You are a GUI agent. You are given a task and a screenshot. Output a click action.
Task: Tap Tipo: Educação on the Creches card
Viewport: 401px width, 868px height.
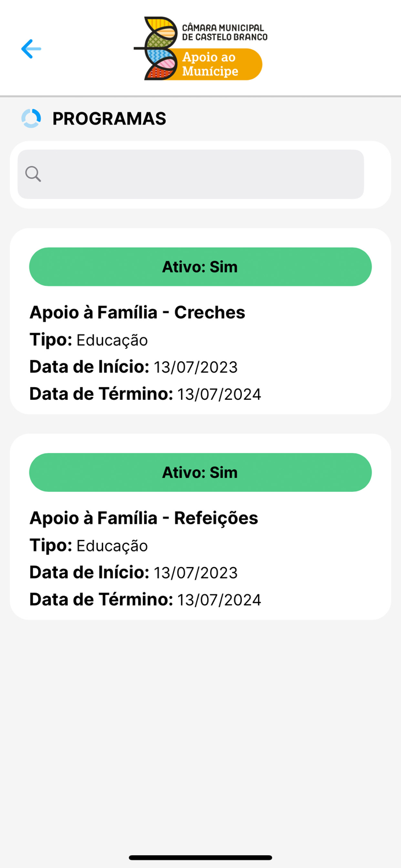pyautogui.click(x=89, y=340)
